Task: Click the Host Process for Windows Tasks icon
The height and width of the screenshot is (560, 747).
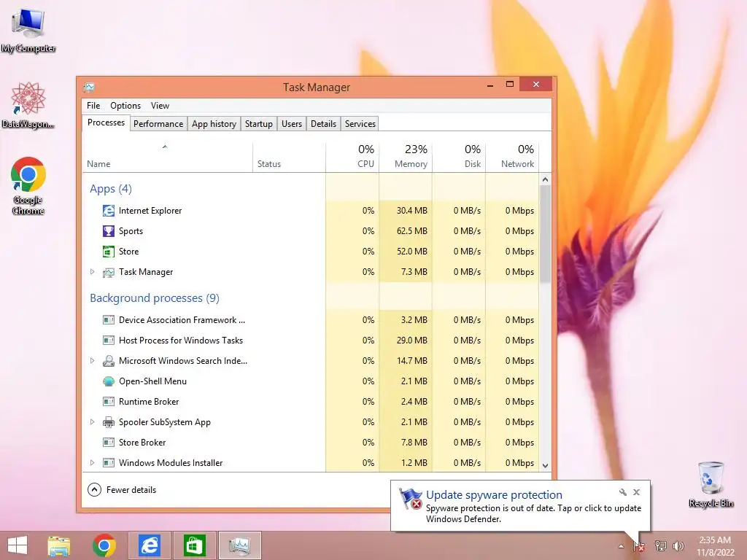Action: [x=109, y=341]
